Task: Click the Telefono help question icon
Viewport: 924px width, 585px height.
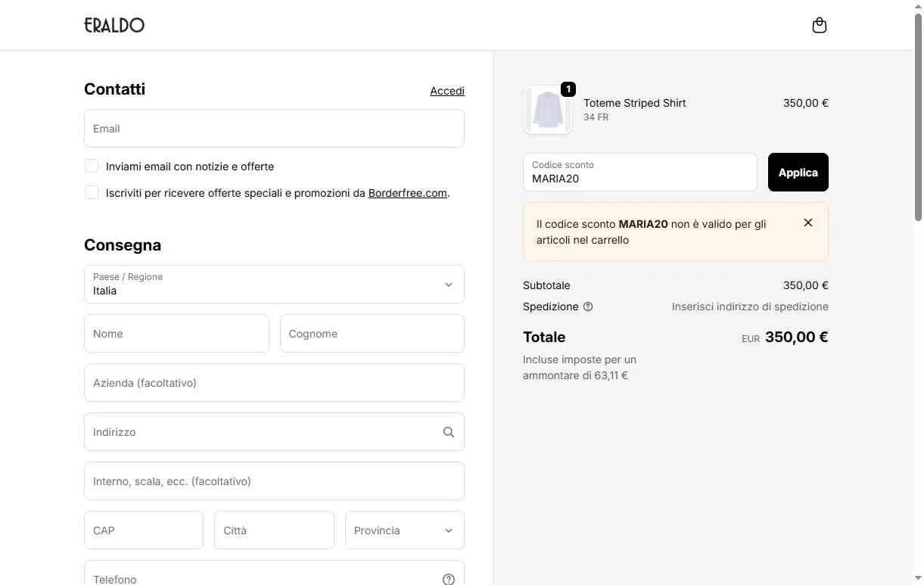Action: 448,579
